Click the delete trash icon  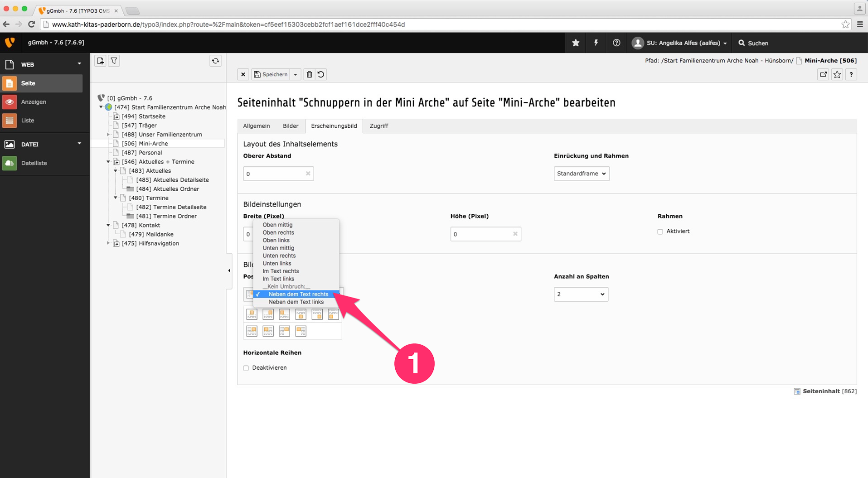pyautogui.click(x=310, y=74)
